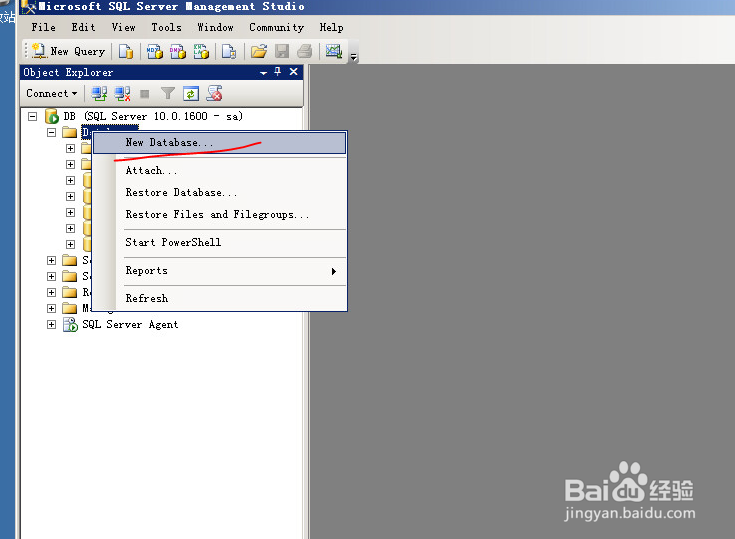This screenshot has width=735, height=539.
Task: Click the SQL Server Agent node icon
Action: (x=70, y=324)
